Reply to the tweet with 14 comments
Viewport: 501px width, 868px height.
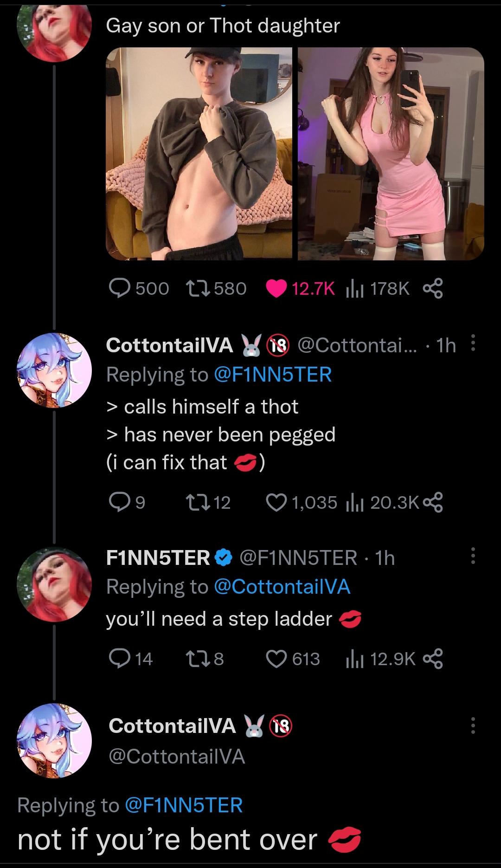click(120, 659)
